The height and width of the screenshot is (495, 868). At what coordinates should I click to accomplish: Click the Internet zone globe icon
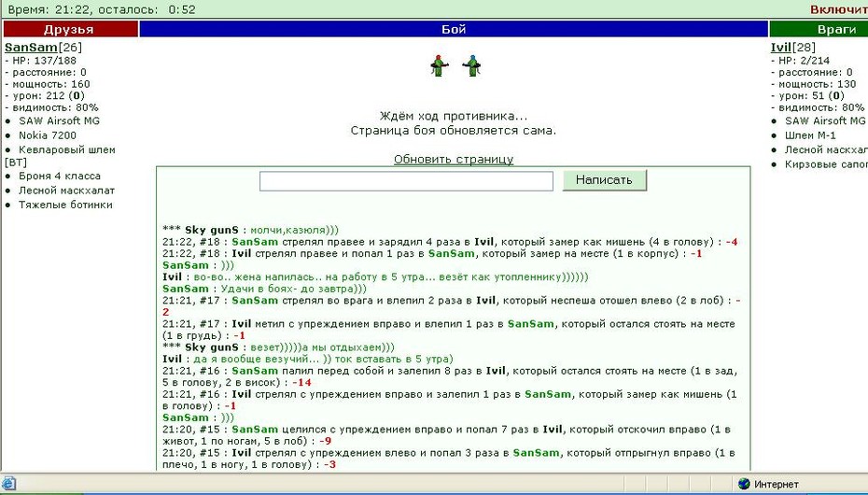(744, 484)
